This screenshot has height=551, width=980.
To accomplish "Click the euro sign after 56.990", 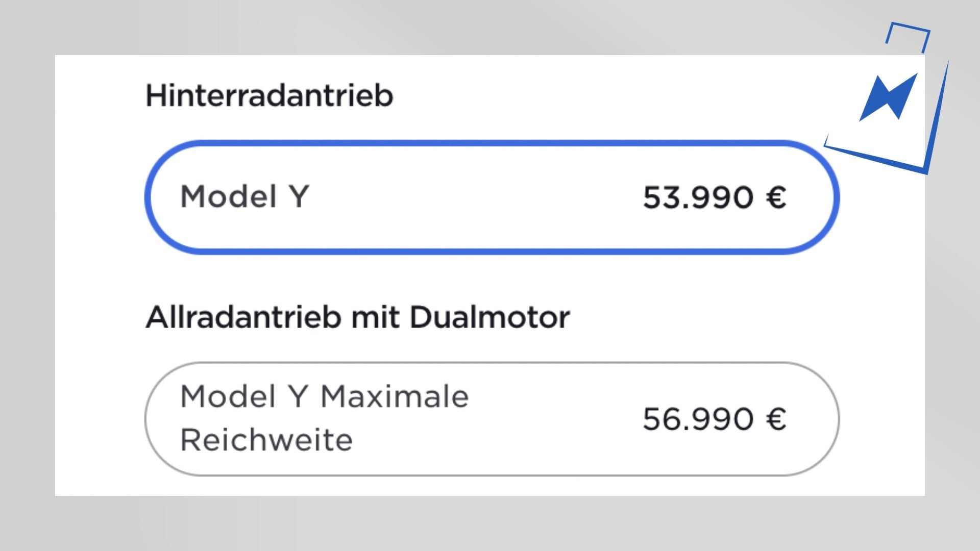I will 775,419.
